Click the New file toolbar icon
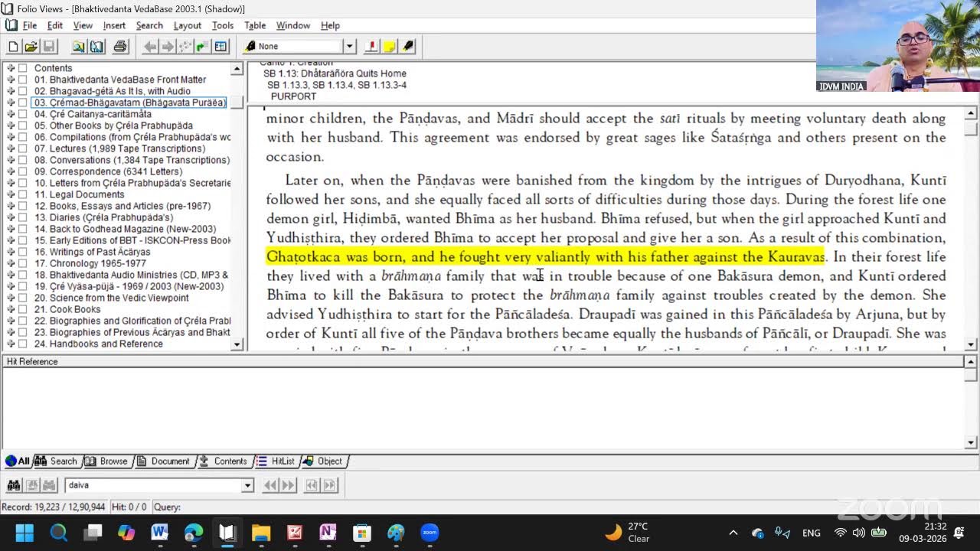Image resolution: width=980 pixels, height=551 pixels. coord(13,47)
